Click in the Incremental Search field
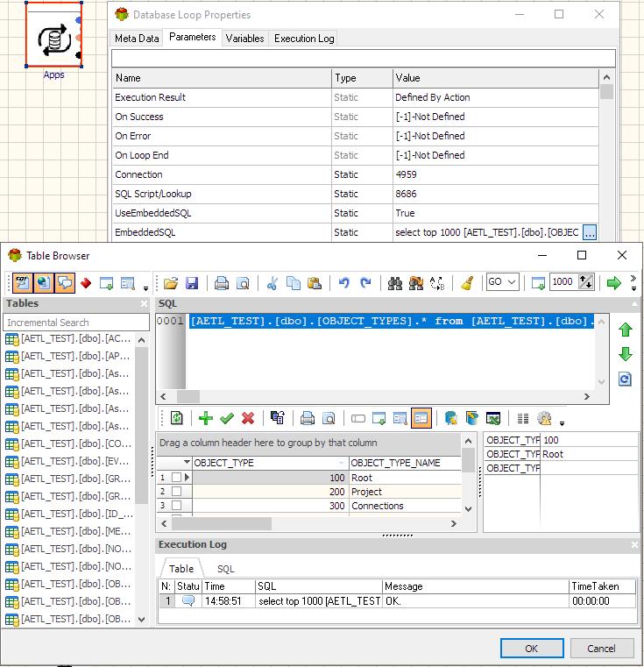The width and height of the screenshot is (644, 667). [76, 323]
